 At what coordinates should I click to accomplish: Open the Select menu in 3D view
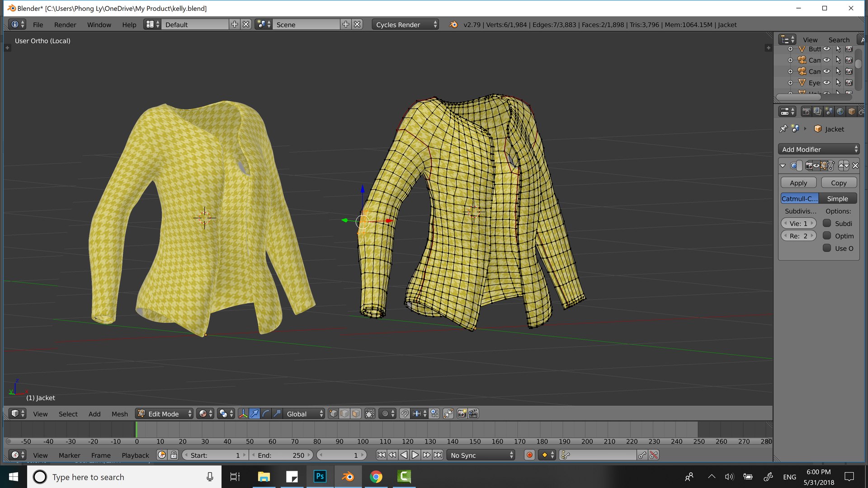68,414
